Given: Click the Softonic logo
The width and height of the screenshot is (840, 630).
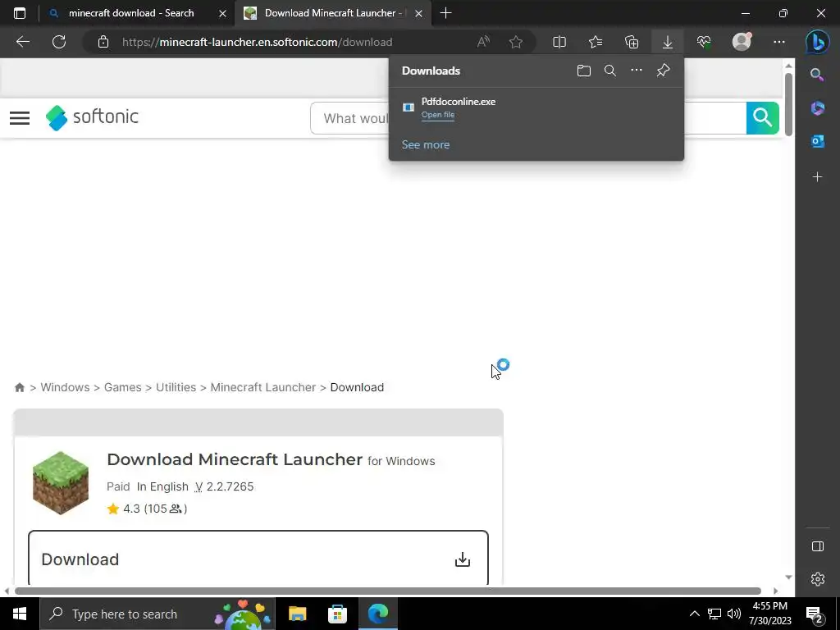Looking at the screenshot, I should [92, 117].
